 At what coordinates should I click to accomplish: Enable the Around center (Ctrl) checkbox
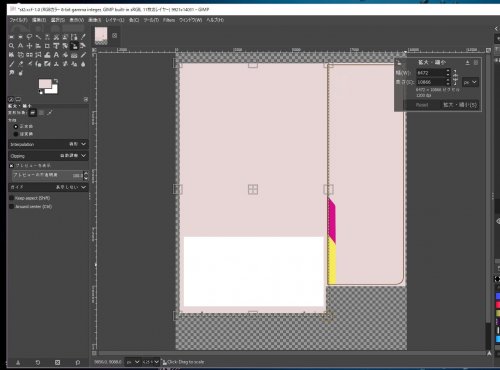tap(11, 207)
